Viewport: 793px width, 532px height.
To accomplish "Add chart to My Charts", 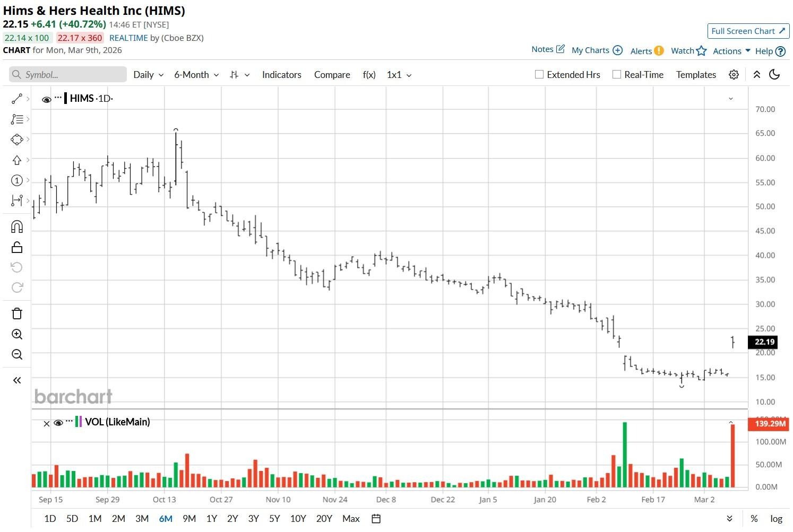I will point(597,50).
